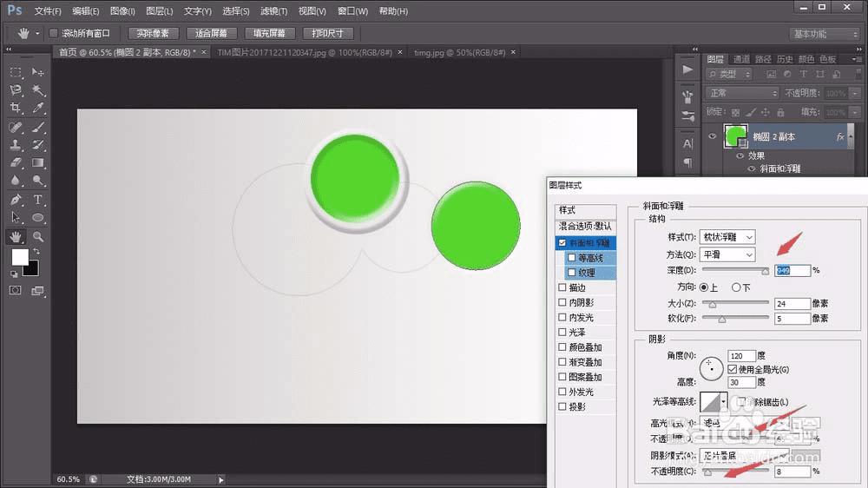Select the Magic Wand tool
Screen dimensions: 868x488
37,89
